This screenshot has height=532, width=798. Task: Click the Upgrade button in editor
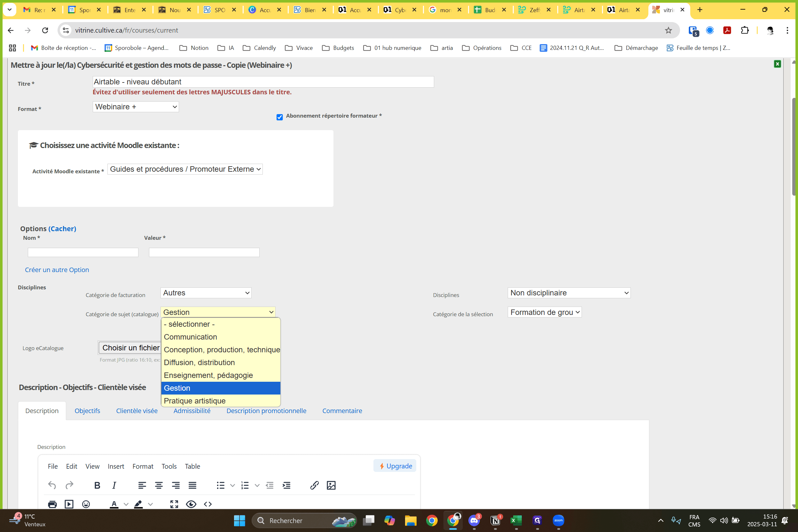tap(395, 466)
